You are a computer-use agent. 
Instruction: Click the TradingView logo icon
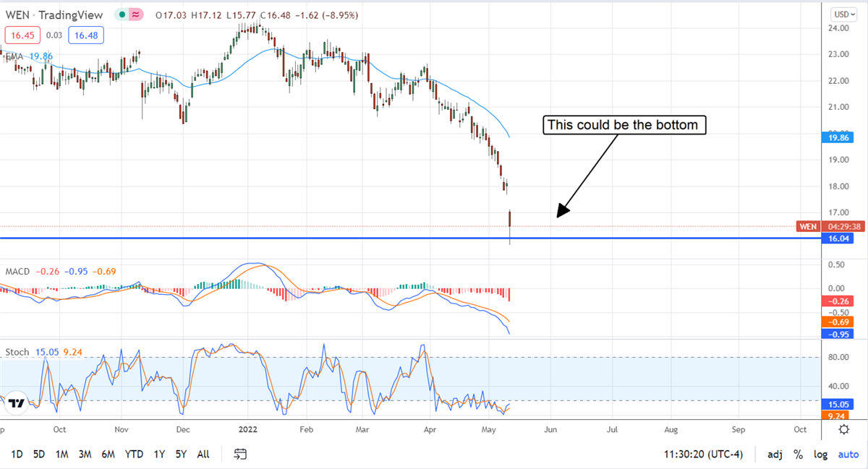point(18,403)
